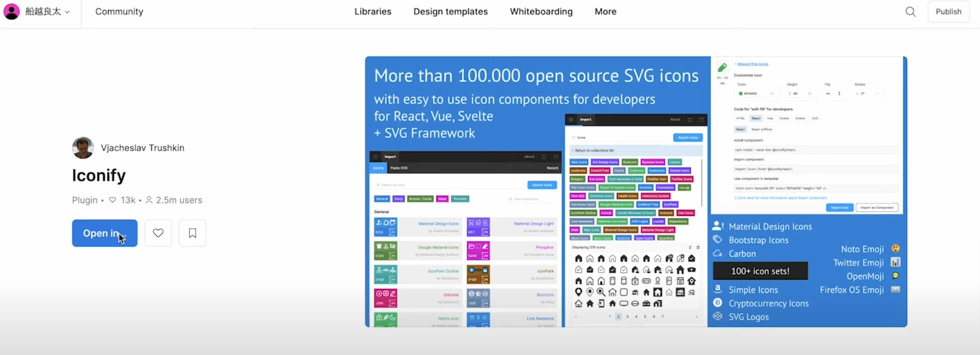
Task: Open the Iconify preview banner image
Action: (x=636, y=191)
